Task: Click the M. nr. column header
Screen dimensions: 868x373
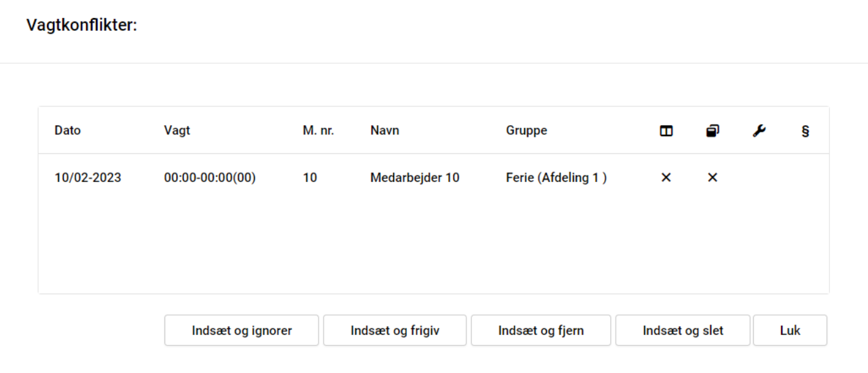Action: click(319, 130)
